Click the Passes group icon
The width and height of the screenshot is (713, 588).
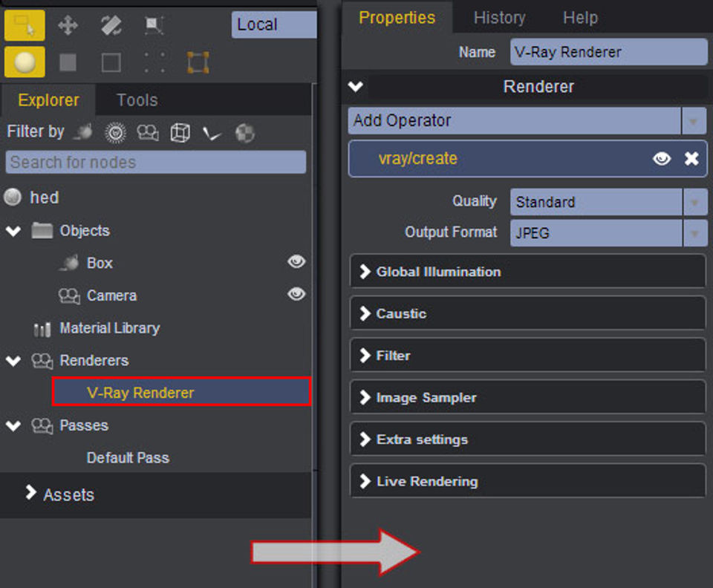[x=42, y=425]
